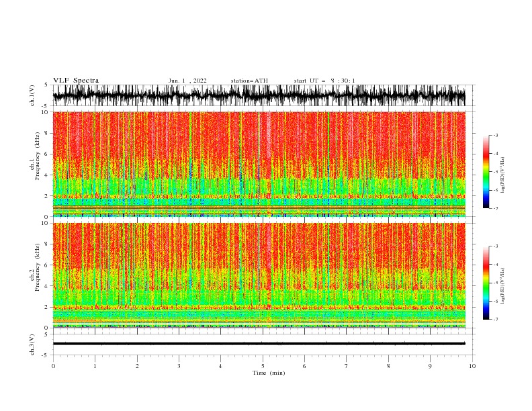Click the ch.2 color scale bar
Screen dimensions: 532x411
(x=486, y=283)
